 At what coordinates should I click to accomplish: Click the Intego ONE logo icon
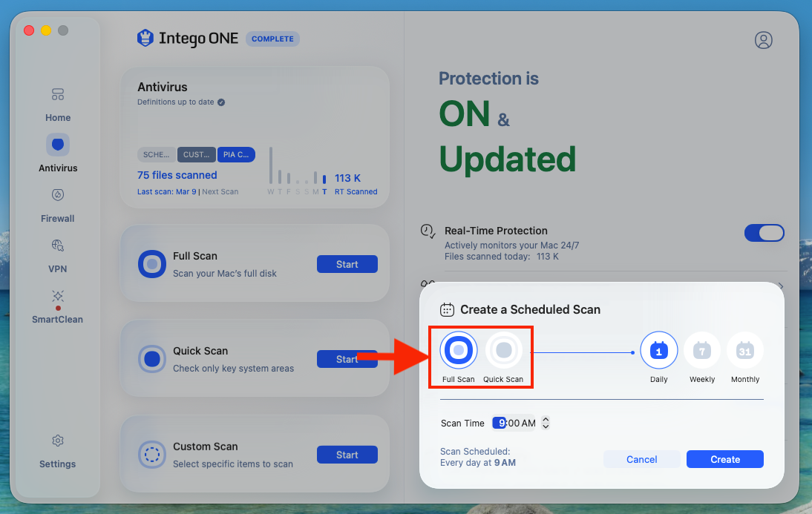click(145, 38)
